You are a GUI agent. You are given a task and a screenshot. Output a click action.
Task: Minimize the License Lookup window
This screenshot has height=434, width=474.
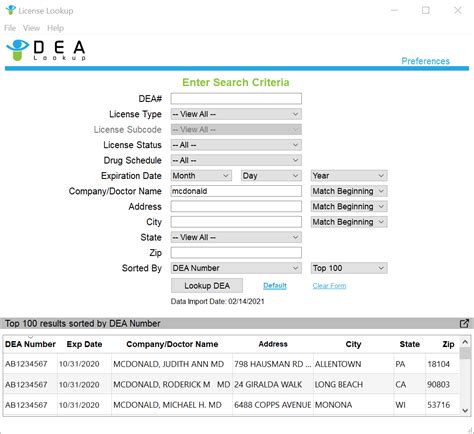pos(394,10)
